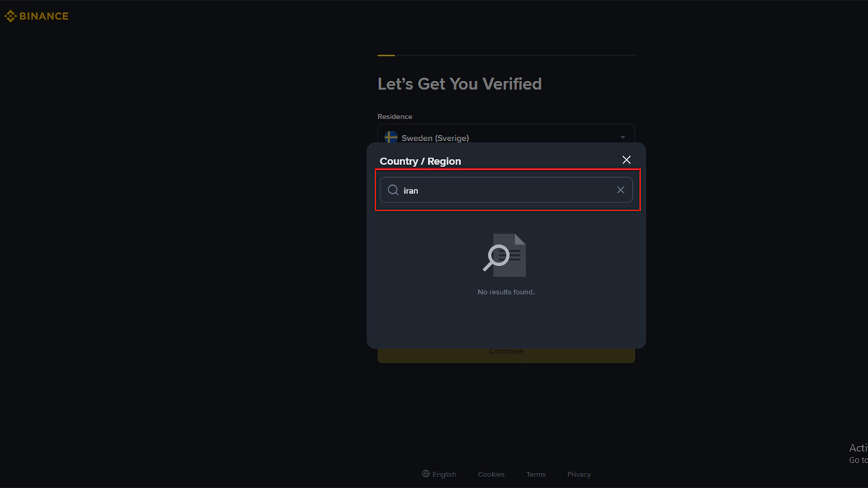
Task: Click the magnifier icon in search box
Action: pos(393,190)
